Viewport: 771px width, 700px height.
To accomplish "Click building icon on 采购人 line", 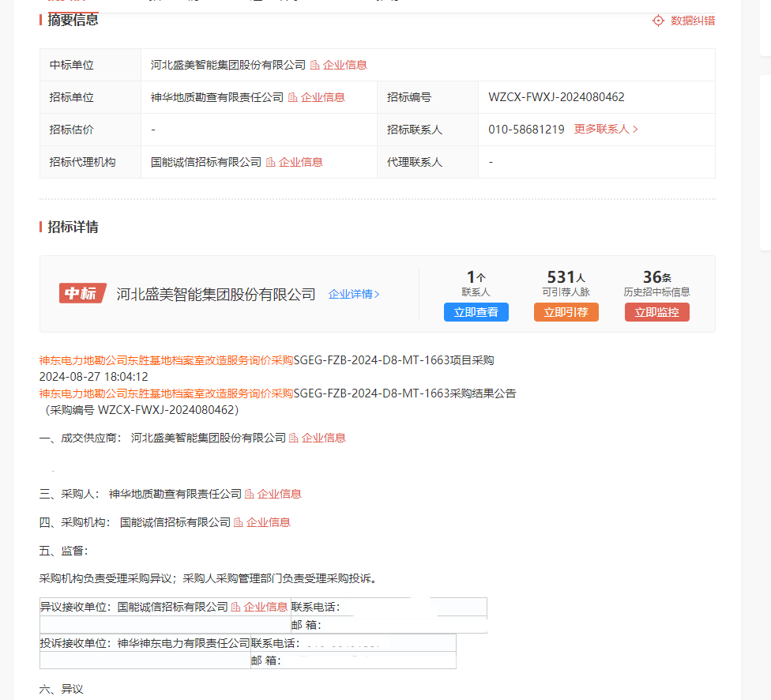I will (x=250, y=494).
